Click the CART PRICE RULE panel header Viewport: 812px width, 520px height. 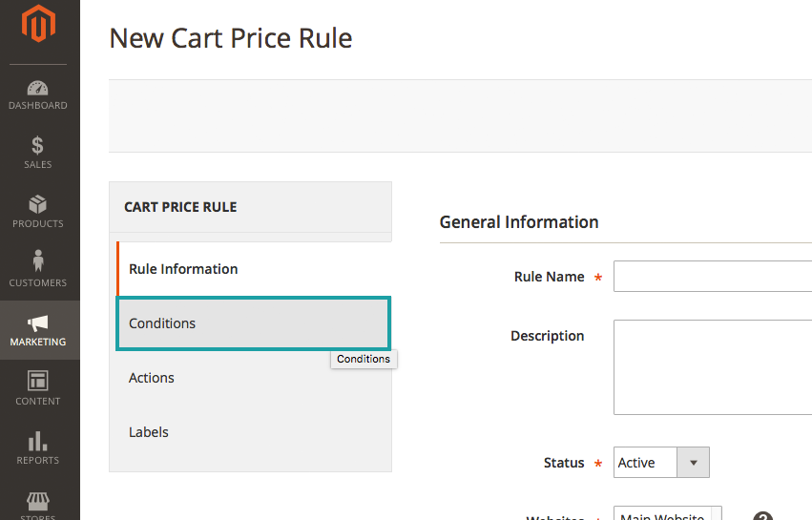[x=180, y=207]
